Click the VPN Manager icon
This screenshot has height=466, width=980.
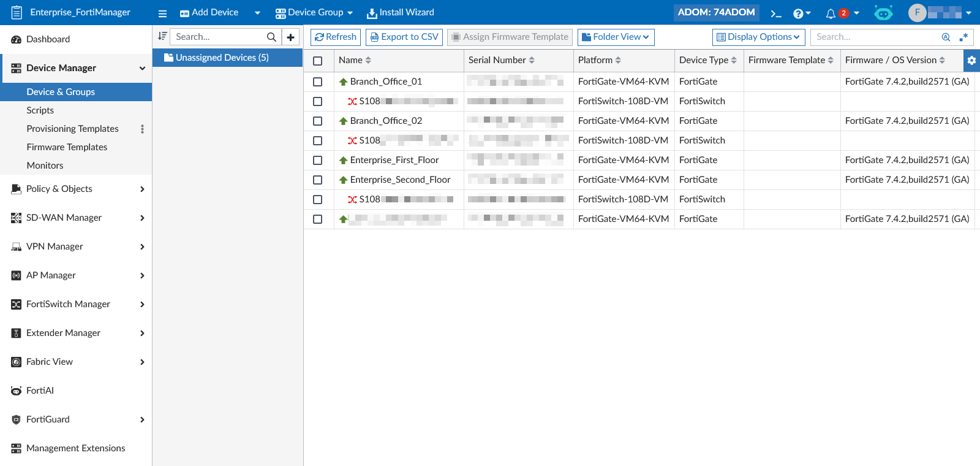16,246
